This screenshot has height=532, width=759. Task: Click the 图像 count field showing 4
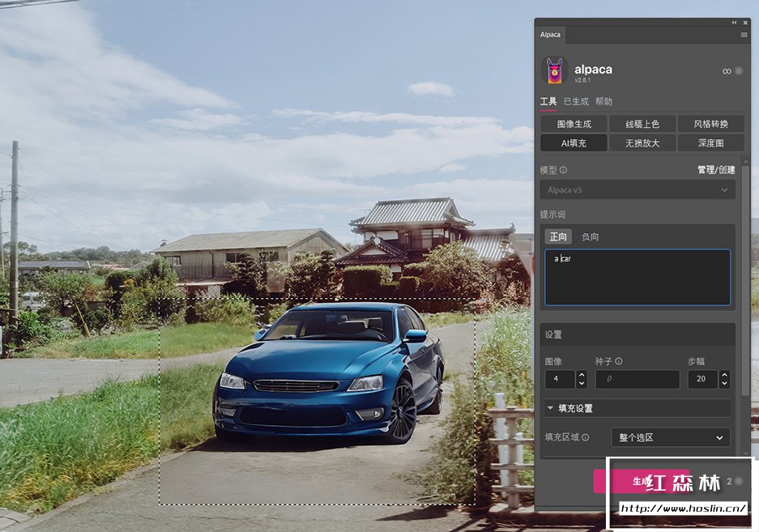[560, 379]
